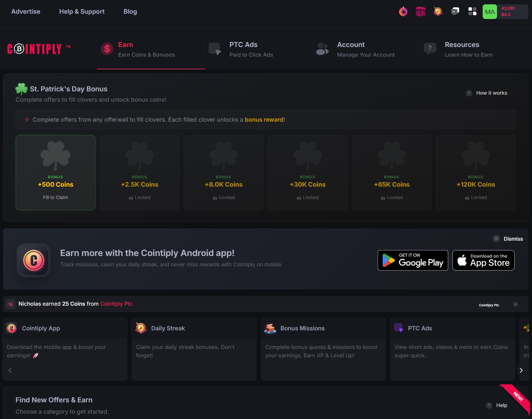This screenshot has width=532, height=419.
Task: Open the Bonus Missions card title
Action: coord(303,328)
